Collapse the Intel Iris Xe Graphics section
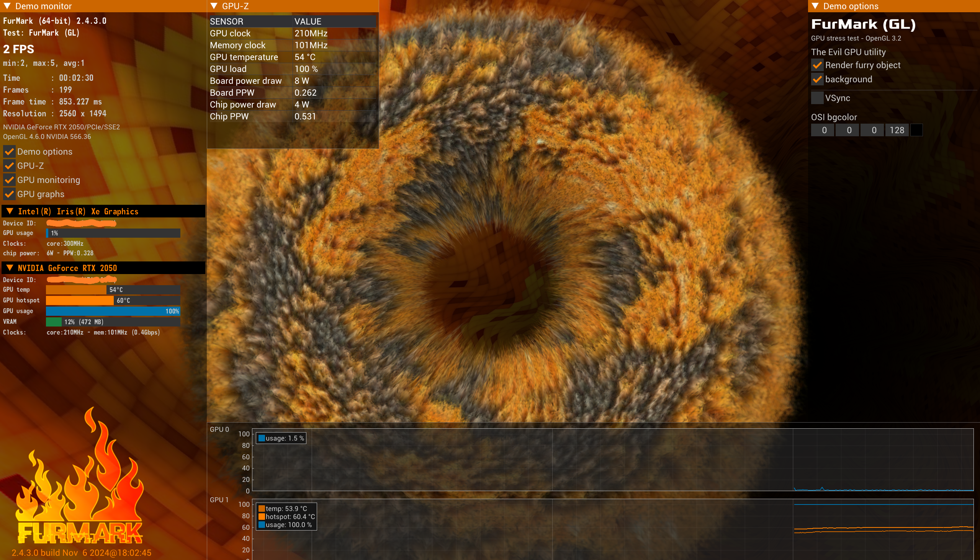980x560 pixels. (10, 211)
